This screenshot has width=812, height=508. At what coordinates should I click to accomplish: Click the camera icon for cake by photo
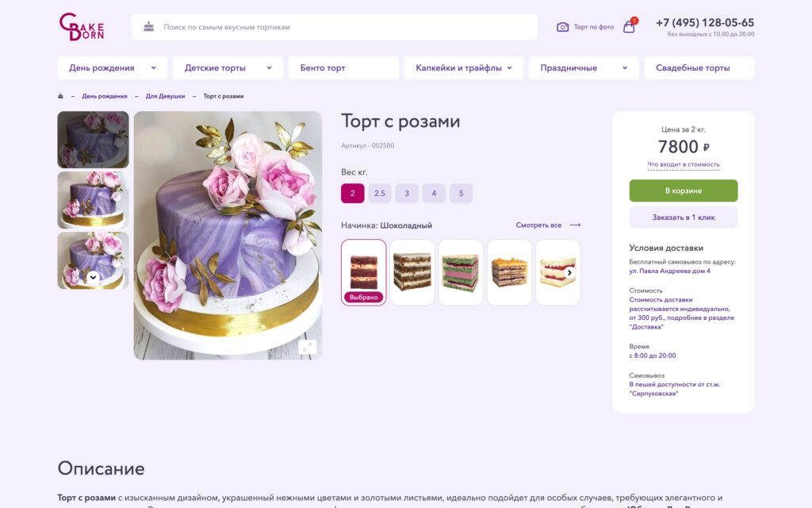coord(562,27)
